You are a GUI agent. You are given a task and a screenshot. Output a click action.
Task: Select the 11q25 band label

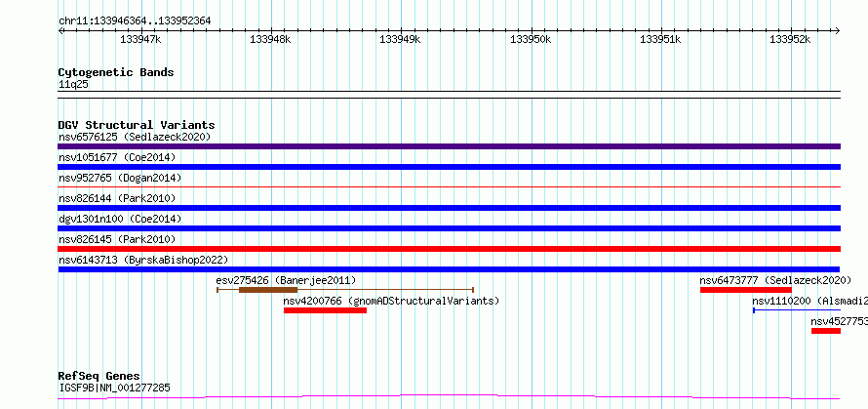pos(73,85)
